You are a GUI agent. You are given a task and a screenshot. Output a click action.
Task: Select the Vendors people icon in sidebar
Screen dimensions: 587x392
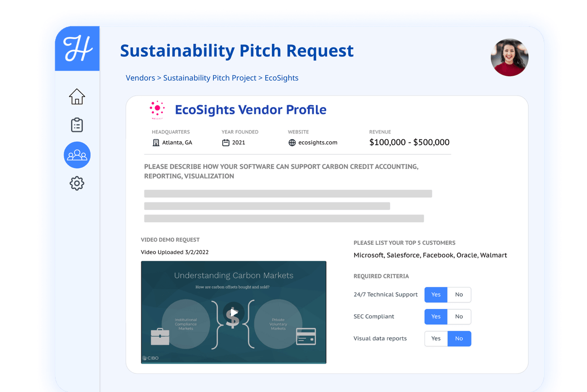77,155
